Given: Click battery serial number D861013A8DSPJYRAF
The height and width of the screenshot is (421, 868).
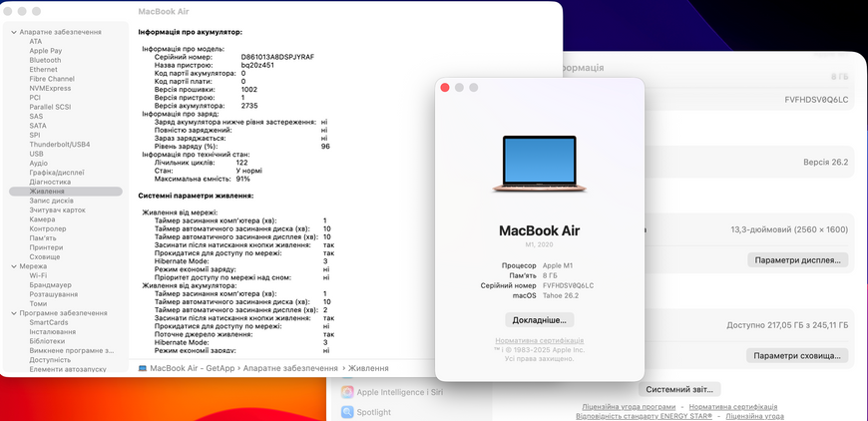Looking at the screenshot, I should pyautogui.click(x=278, y=57).
